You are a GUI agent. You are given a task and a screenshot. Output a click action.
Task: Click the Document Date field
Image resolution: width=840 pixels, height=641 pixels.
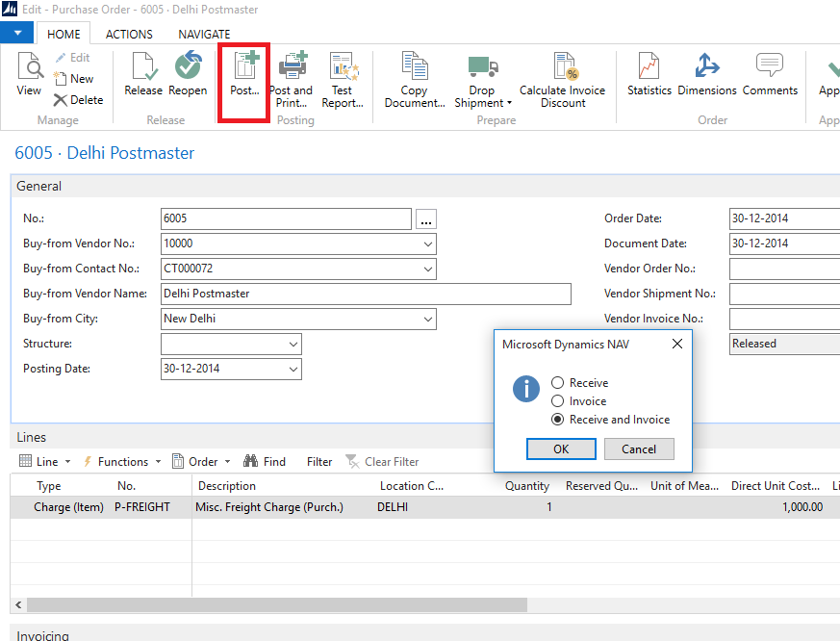pyautogui.click(x=784, y=244)
